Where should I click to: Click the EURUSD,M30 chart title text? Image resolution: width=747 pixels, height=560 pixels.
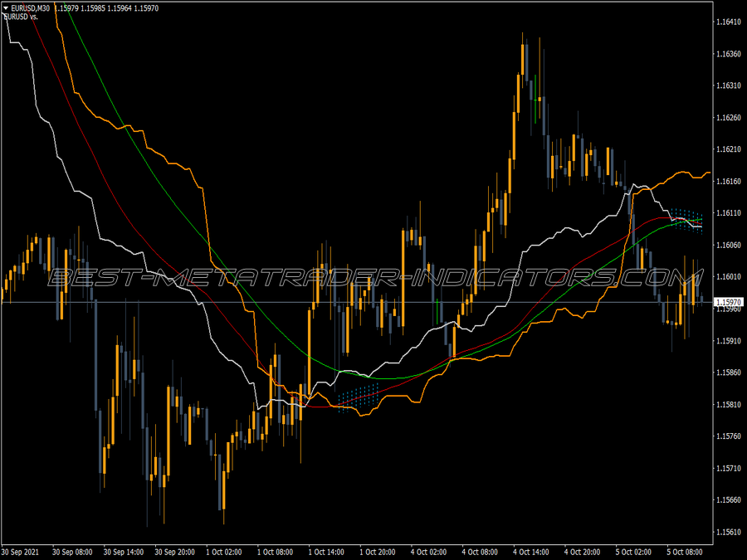(x=31, y=8)
